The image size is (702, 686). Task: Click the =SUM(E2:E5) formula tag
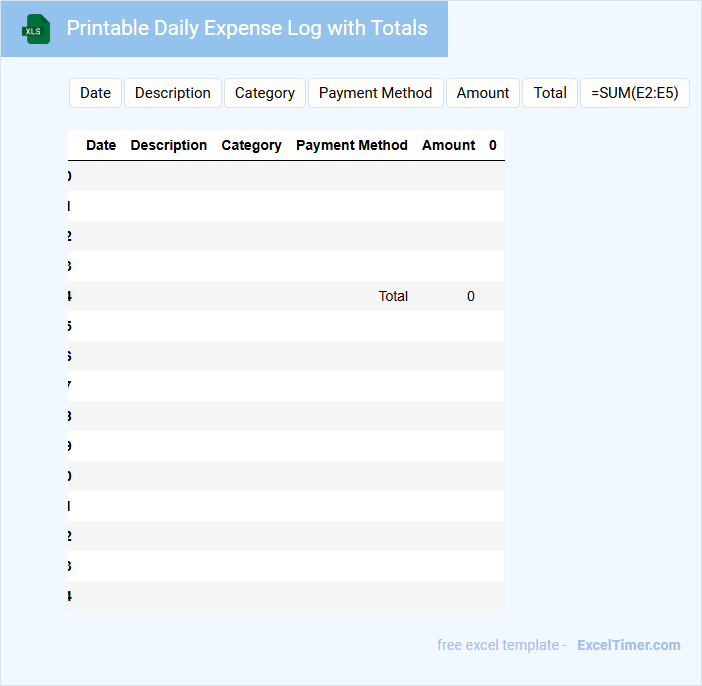[635, 93]
